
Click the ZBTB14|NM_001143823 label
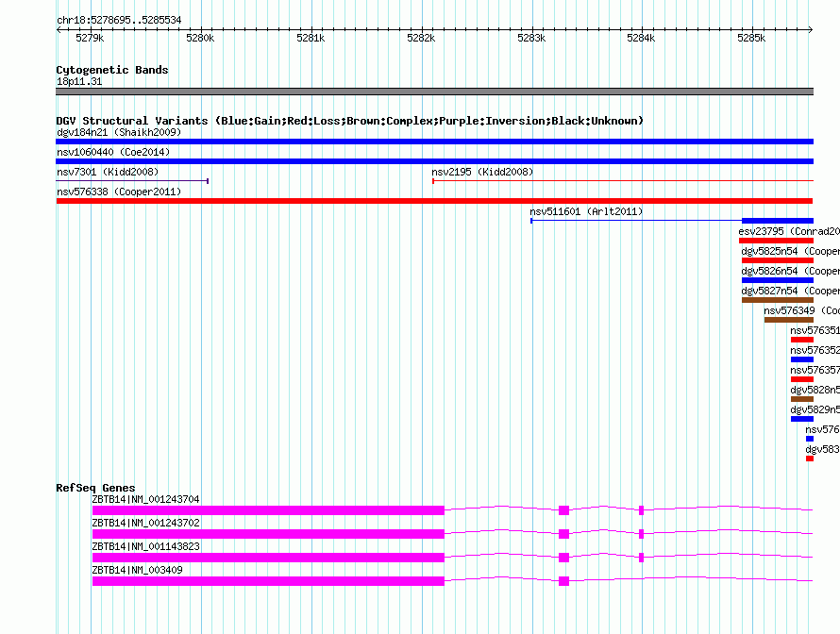pos(145,546)
